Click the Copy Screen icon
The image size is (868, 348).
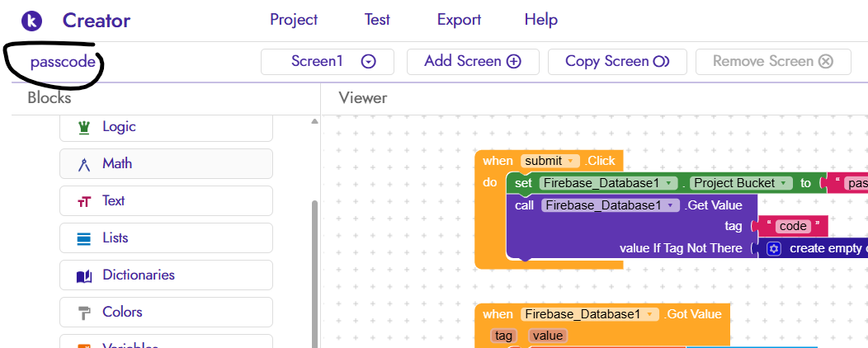[662, 61]
